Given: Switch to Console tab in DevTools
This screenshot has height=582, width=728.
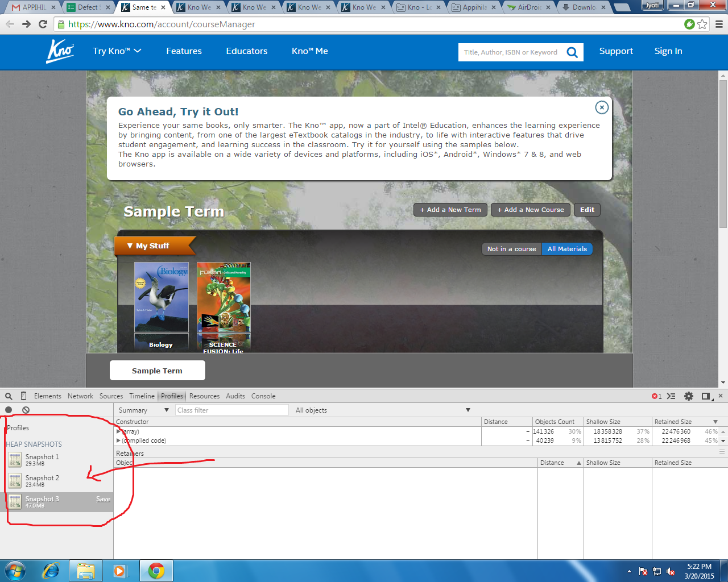Looking at the screenshot, I should (x=263, y=396).
